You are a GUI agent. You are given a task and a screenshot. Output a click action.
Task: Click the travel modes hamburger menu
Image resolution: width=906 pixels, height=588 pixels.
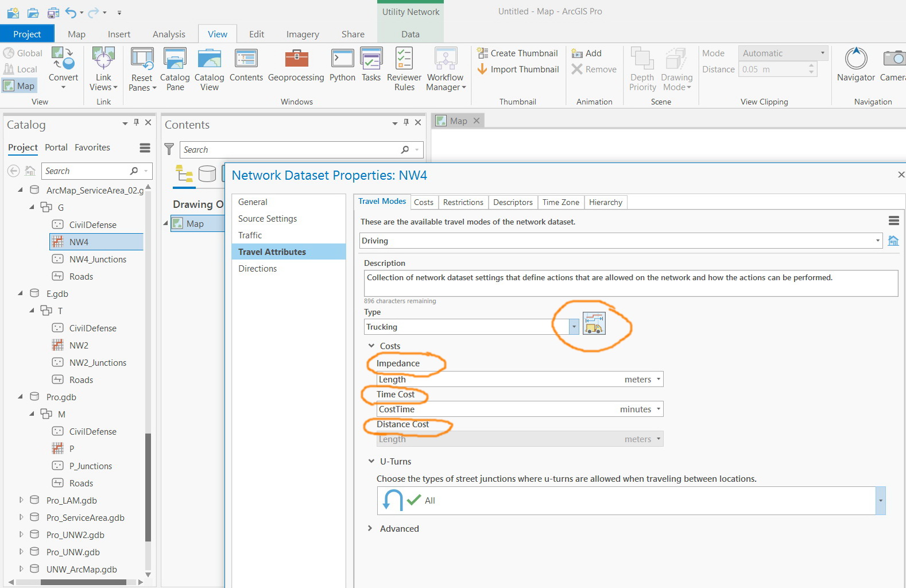(x=893, y=220)
